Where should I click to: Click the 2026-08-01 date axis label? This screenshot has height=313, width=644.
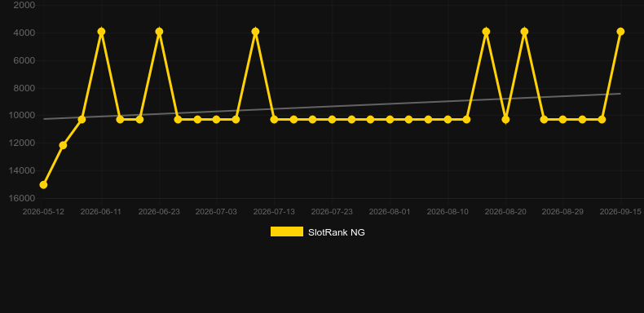point(390,212)
